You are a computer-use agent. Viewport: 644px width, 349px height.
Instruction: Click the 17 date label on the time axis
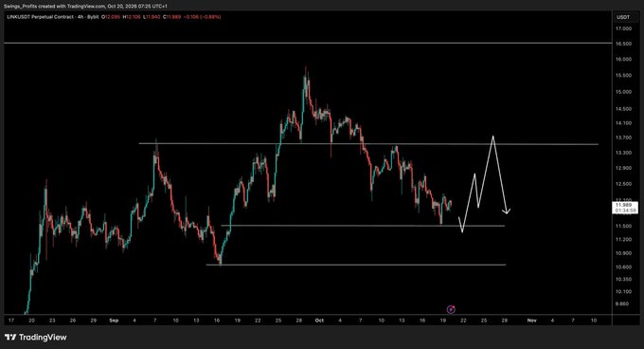tap(11, 321)
